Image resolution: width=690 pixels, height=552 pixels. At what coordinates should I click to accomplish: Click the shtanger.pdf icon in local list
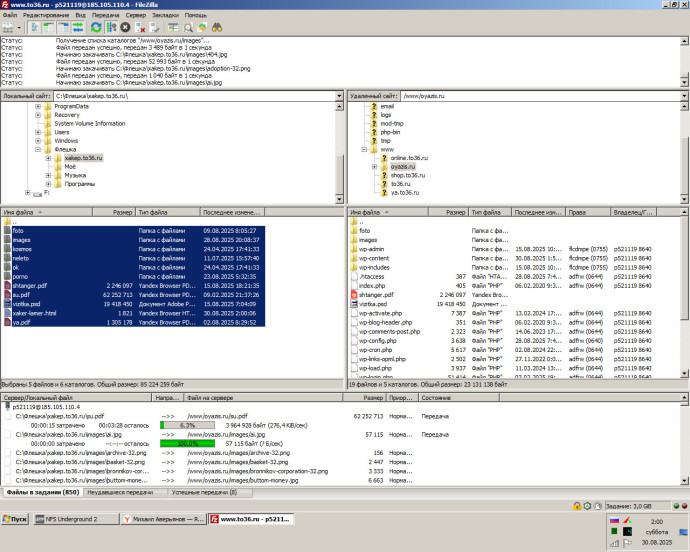[x=7, y=286]
